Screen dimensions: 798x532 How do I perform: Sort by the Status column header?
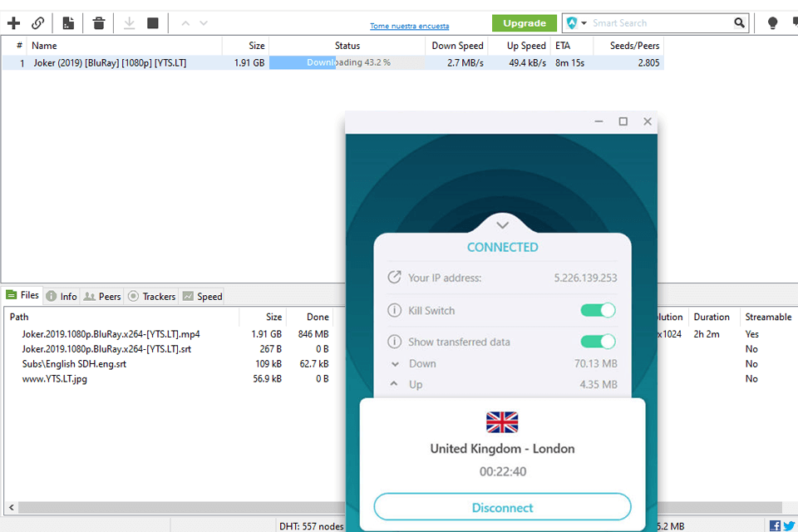tap(347, 46)
